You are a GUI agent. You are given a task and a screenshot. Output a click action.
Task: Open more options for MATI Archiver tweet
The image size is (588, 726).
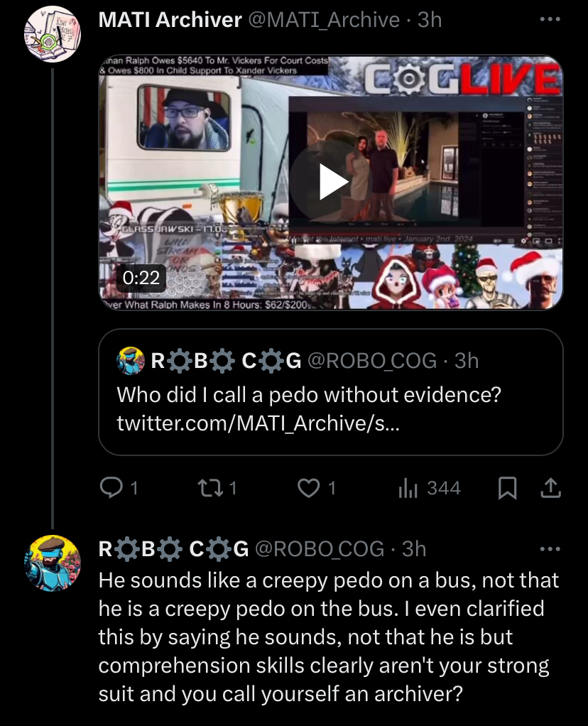[550, 19]
